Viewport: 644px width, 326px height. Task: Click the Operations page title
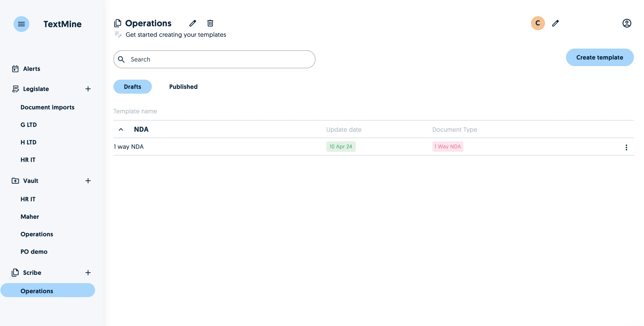(x=148, y=23)
